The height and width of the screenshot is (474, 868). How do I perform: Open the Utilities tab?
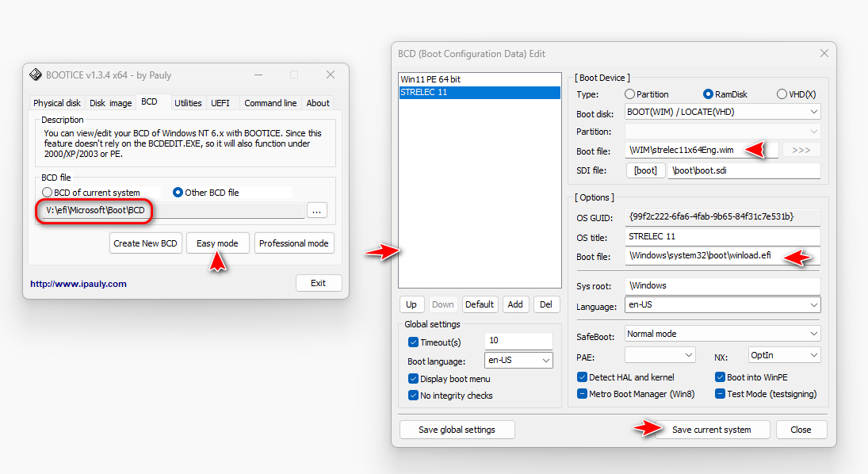(188, 103)
